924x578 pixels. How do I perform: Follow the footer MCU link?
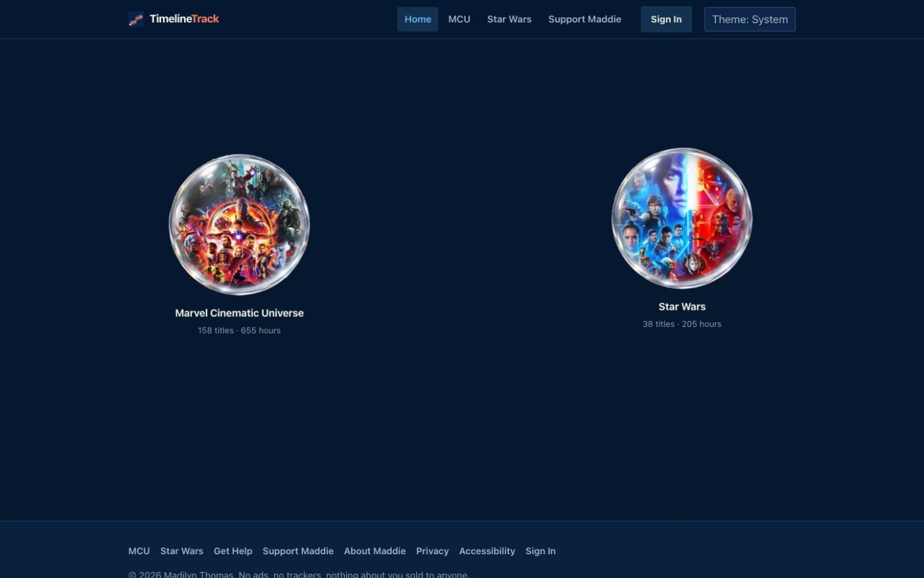click(x=139, y=551)
